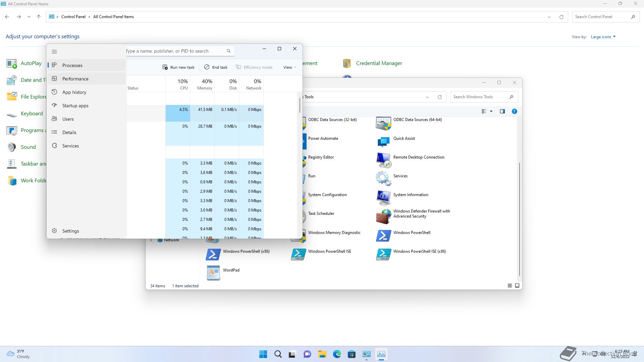Sort by CPU column header

click(178, 84)
